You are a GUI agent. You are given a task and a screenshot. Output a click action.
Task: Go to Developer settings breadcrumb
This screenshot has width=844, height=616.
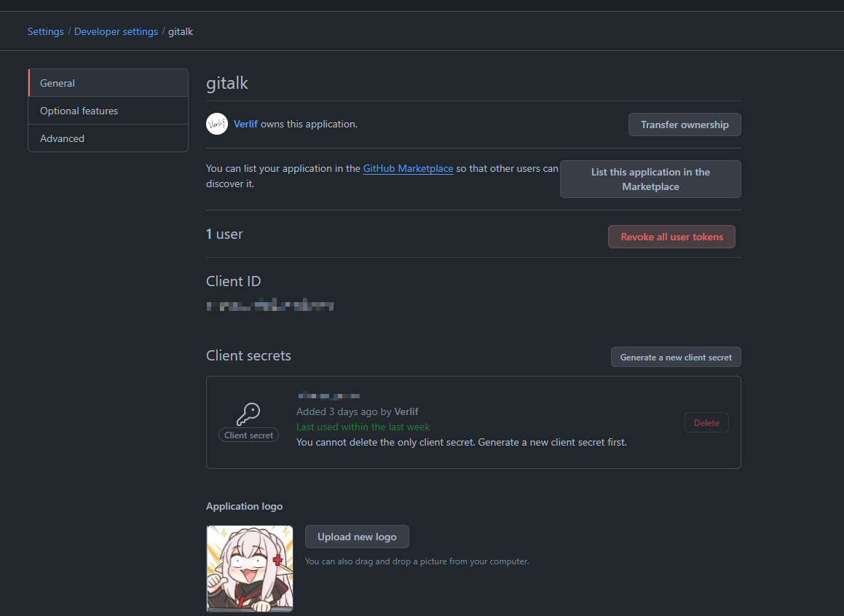pos(116,31)
